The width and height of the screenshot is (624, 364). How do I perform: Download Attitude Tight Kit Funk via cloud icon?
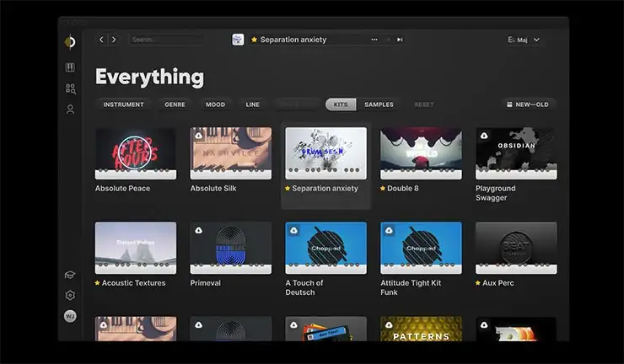click(x=389, y=230)
